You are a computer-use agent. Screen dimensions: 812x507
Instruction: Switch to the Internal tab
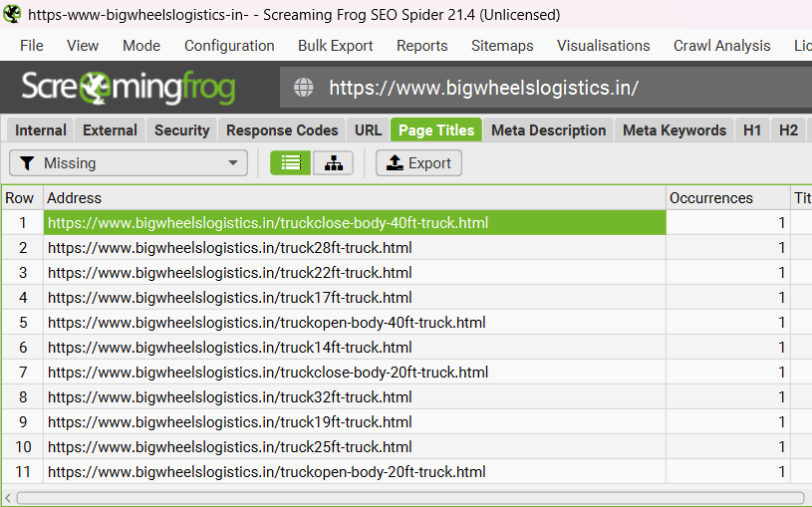41,129
